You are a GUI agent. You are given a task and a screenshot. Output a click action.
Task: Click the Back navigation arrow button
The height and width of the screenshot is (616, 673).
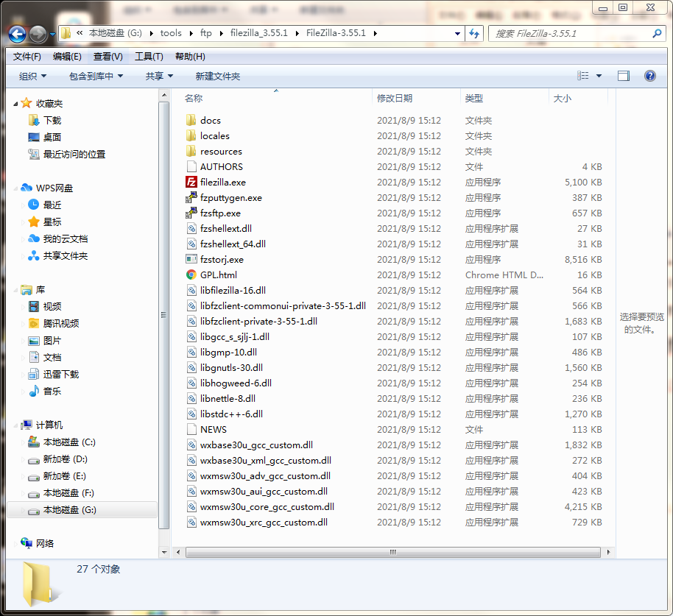coord(17,34)
